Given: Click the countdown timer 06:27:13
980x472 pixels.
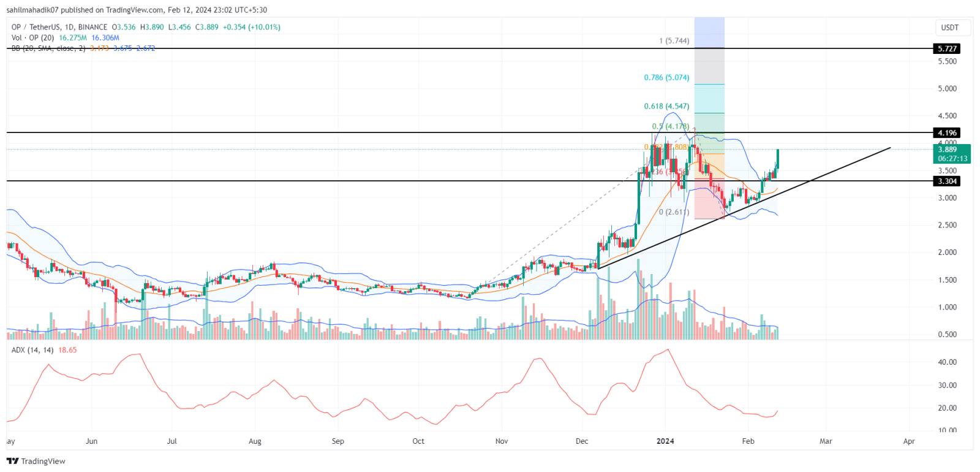Looking at the screenshot, I should [x=952, y=159].
